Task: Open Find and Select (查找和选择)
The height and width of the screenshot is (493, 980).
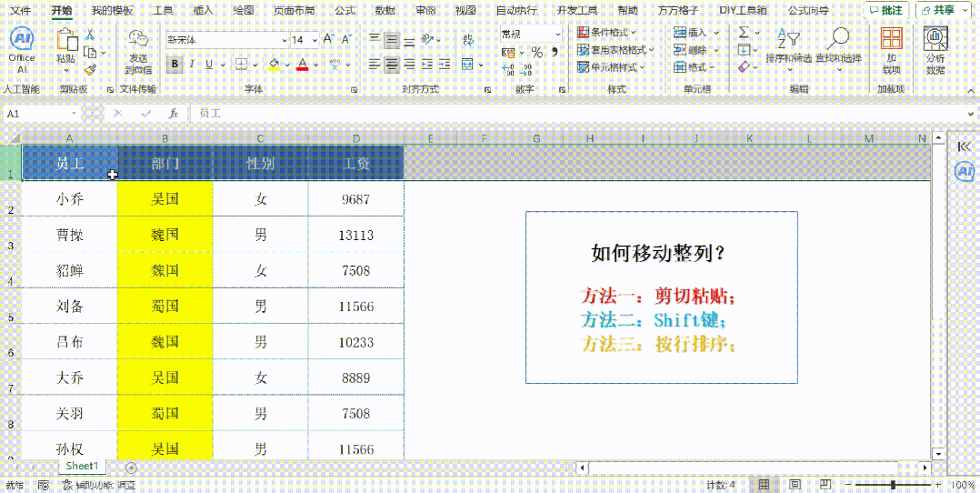Action: tap(838, 50)
